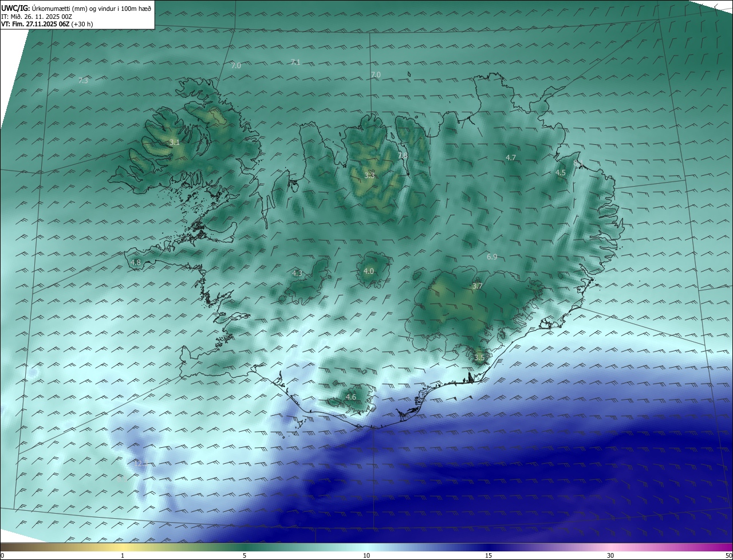Image resolution: width=733 pixels, height=560 pixels.
Task: Click the '(+30 h)' forecast offset text
Action: click(82, 24)
